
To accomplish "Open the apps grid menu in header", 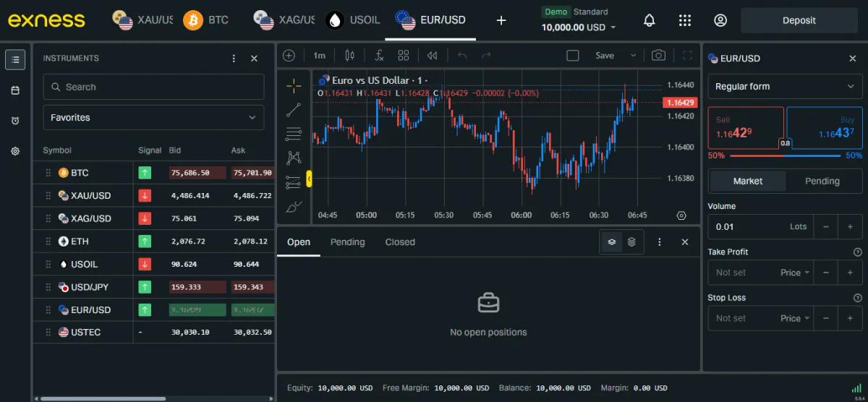I will (x=684, y=20).
